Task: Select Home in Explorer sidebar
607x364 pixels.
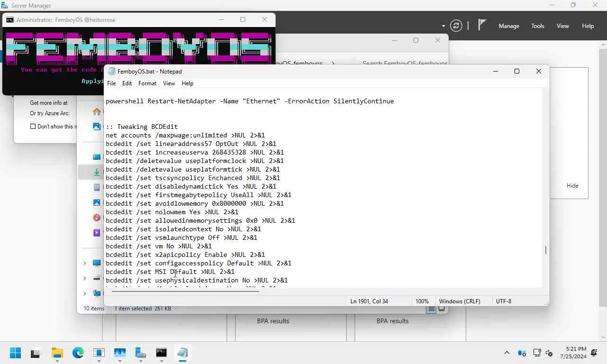Action: click(x=97, y=111)
